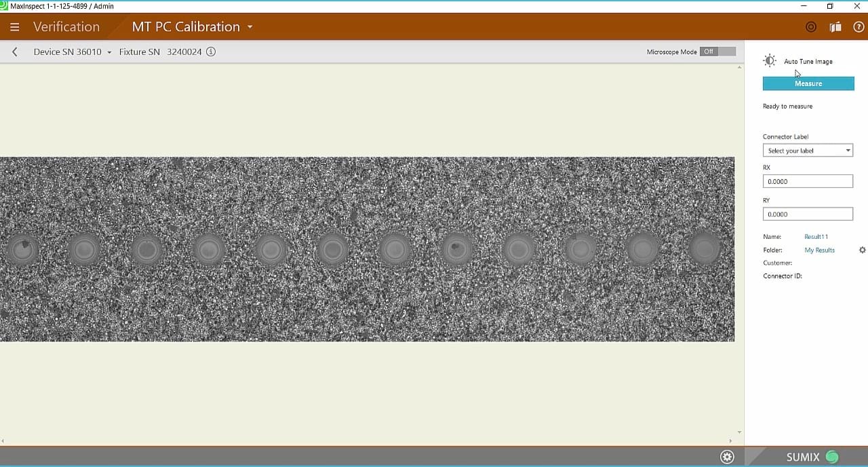Click the SUMIX brand text
This screenshot has height=467, width=868.
coord(803,457)
